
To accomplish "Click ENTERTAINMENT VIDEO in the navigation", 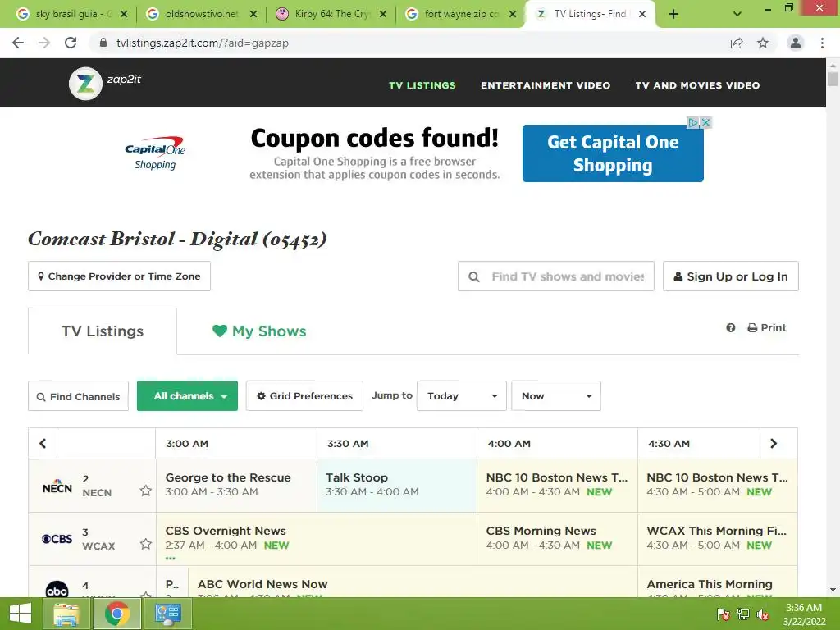I will (x=546, y=85).
